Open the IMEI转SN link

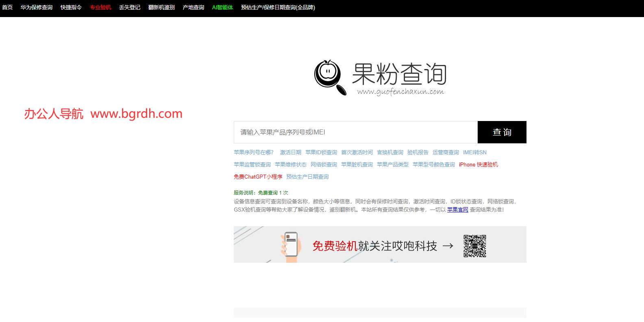click(x=475, y=152)
